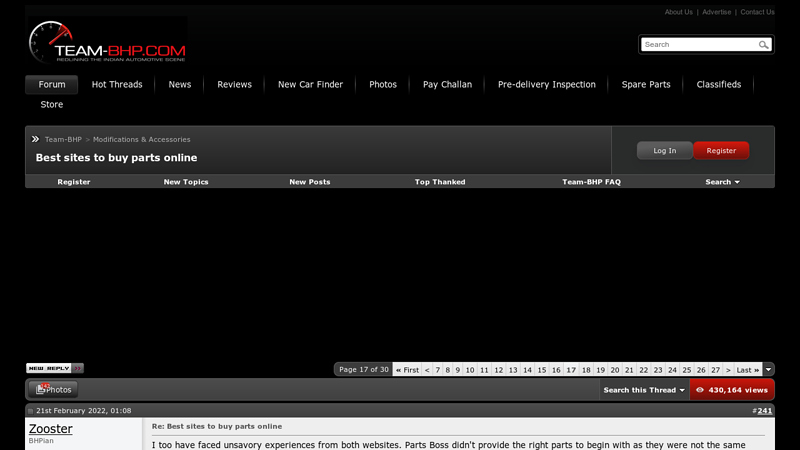Click the post status icon before date

(x=31, y=411)
